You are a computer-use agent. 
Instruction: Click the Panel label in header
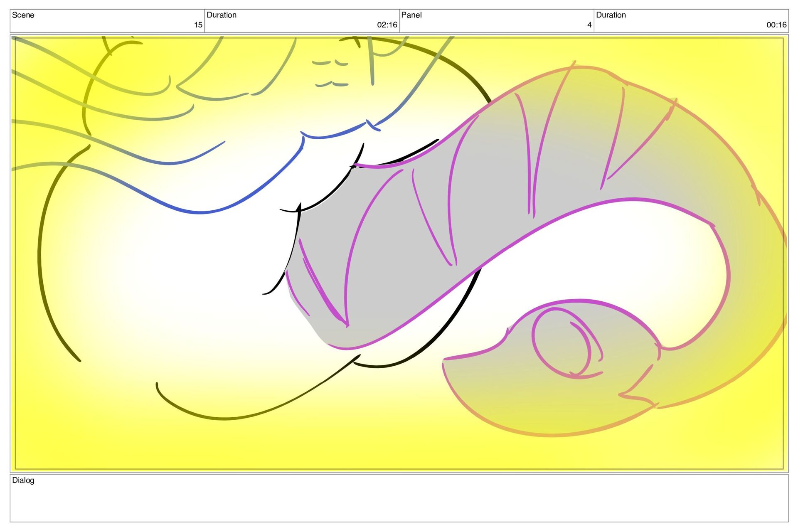click(411, 15)
